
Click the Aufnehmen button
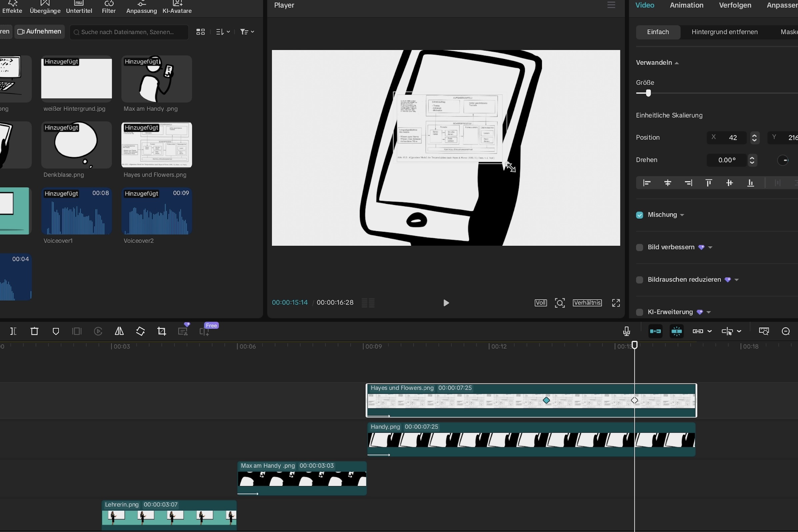click(39, 32)
